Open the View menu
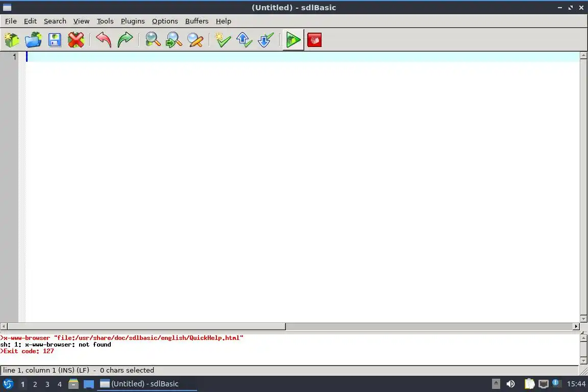 click(x=81, y=21)
